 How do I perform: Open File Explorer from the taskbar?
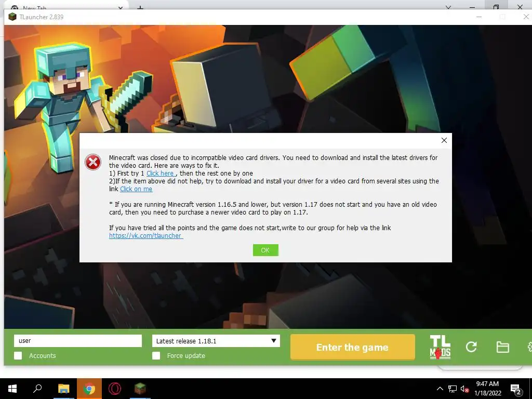tap(63, 389)
